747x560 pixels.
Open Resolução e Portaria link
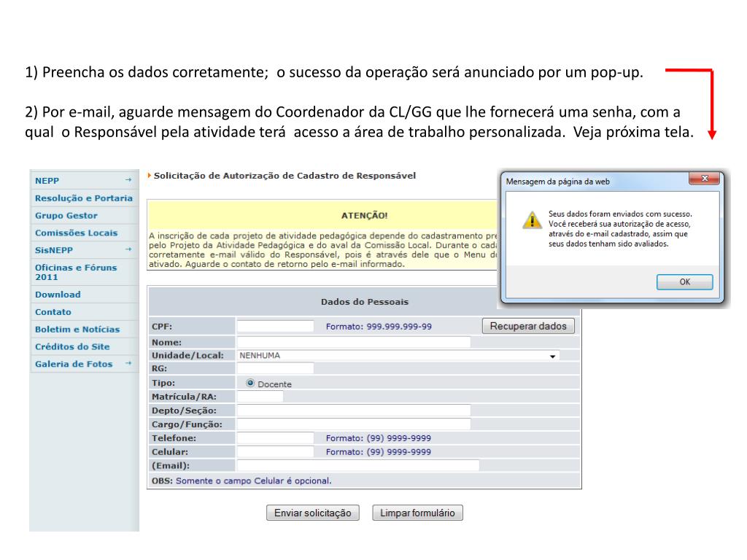[84, 198]
